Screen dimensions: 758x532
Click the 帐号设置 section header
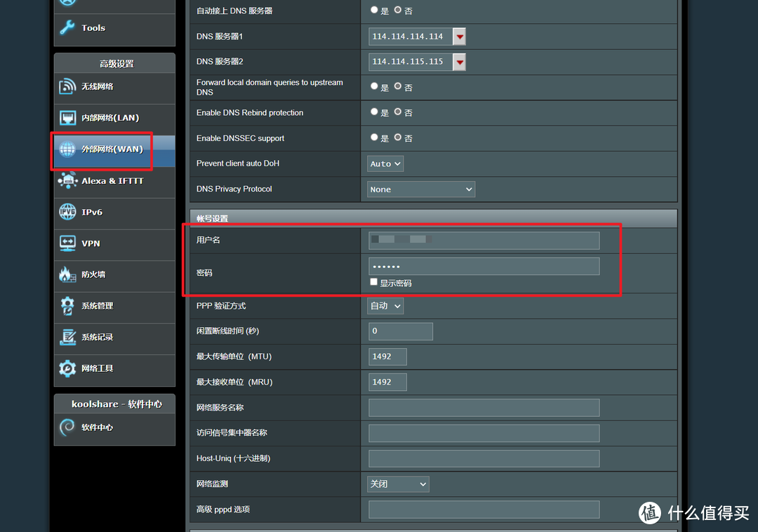click(434, 218)
